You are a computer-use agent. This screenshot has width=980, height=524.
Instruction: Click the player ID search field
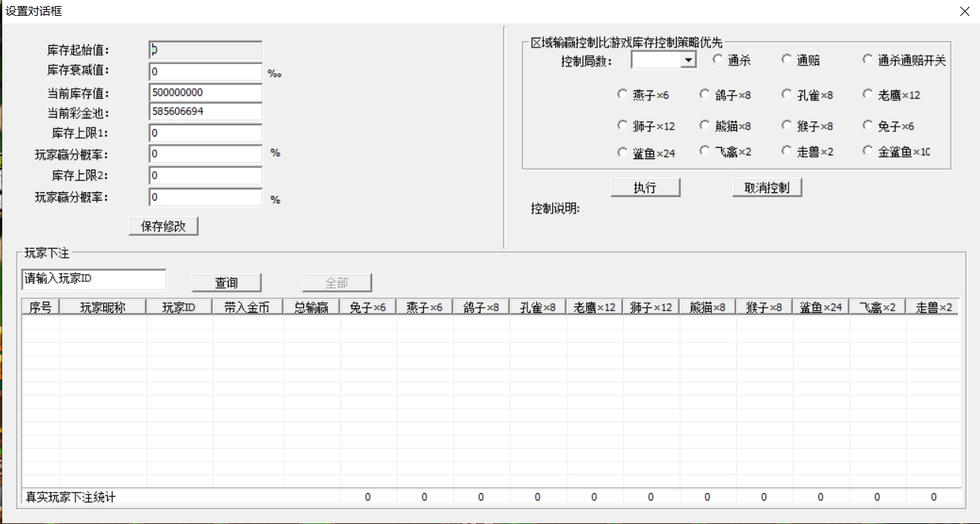(x=94, y=279)
